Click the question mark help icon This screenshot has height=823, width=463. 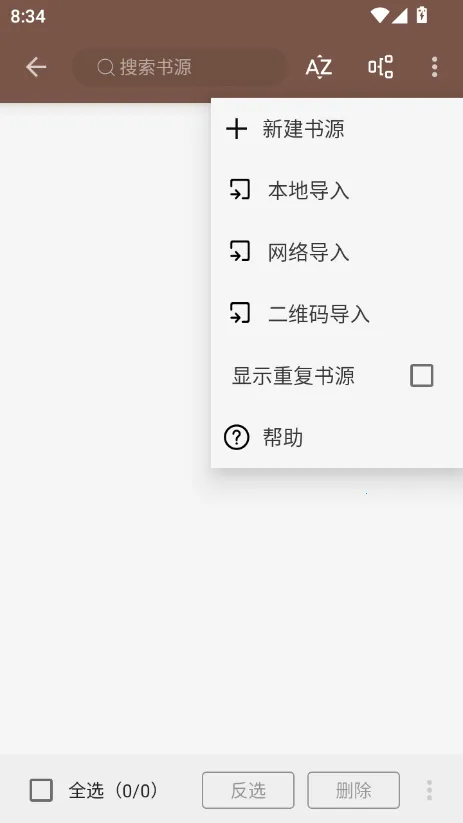[x=236, y=437]
